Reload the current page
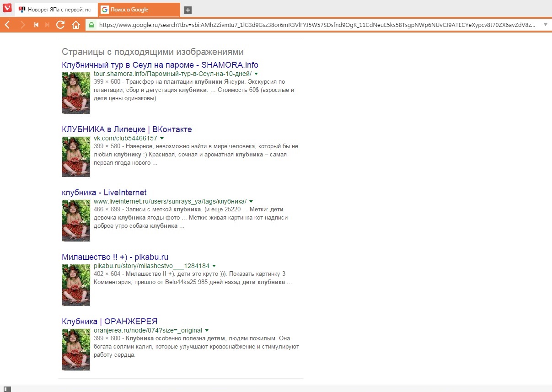 click(60, 25)
